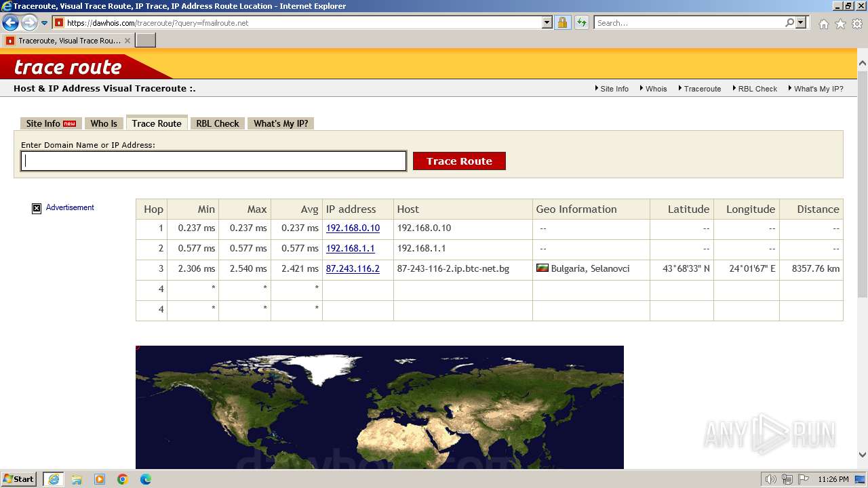Screen dimensions: 868x488
Task: Select host 87-243-116-2.ip.btc-net.bg text
Action: pos(453,269)
